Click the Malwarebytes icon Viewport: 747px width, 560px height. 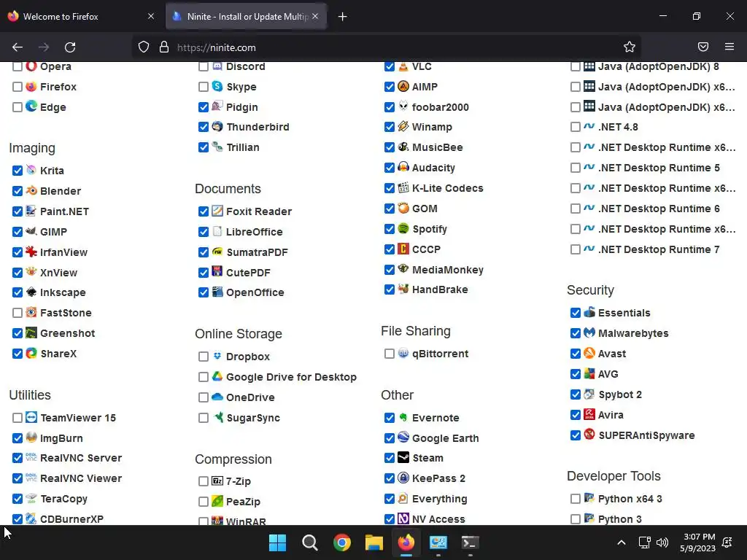[x=589, y=332]
